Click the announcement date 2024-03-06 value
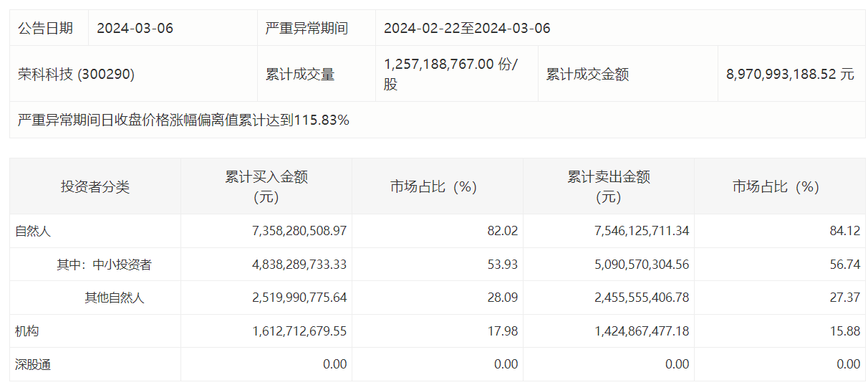 [x=135, y=29]
